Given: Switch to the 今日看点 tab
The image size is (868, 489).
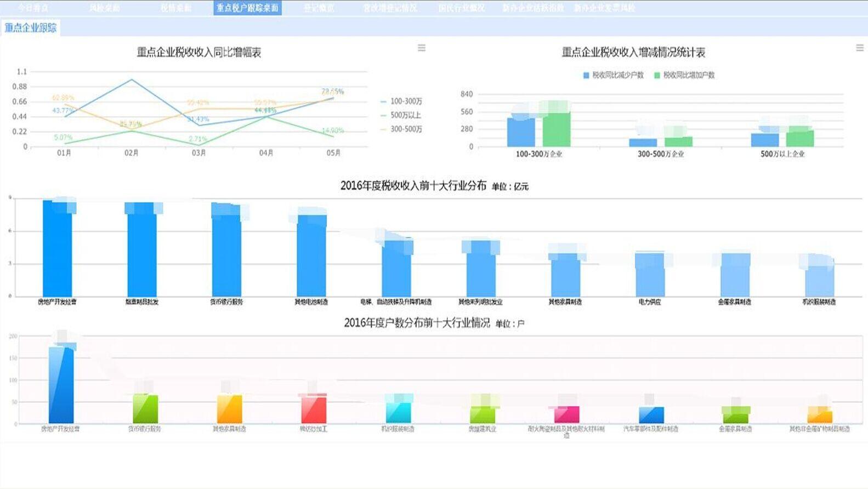Looking at the screenshot, I should [33, 8].
